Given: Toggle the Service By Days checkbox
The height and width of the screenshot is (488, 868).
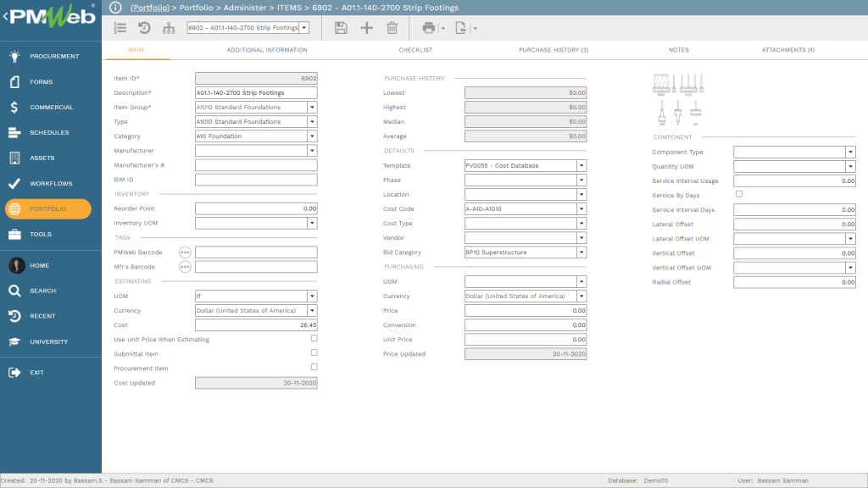Looking at the screenshot, I should coord(739,194).
